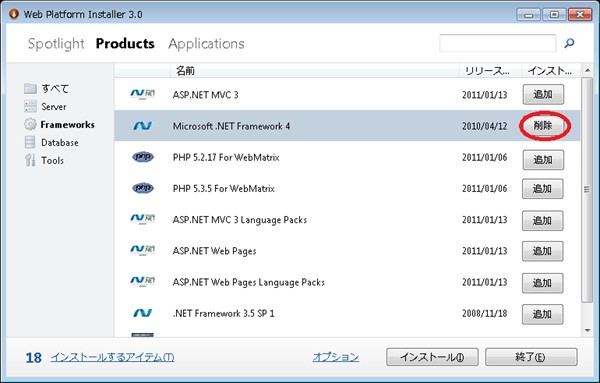Add ASP.NET MVC 3 with 追加 button
Image resolution: width=600 pixels, height=383 pixels.
543,95
